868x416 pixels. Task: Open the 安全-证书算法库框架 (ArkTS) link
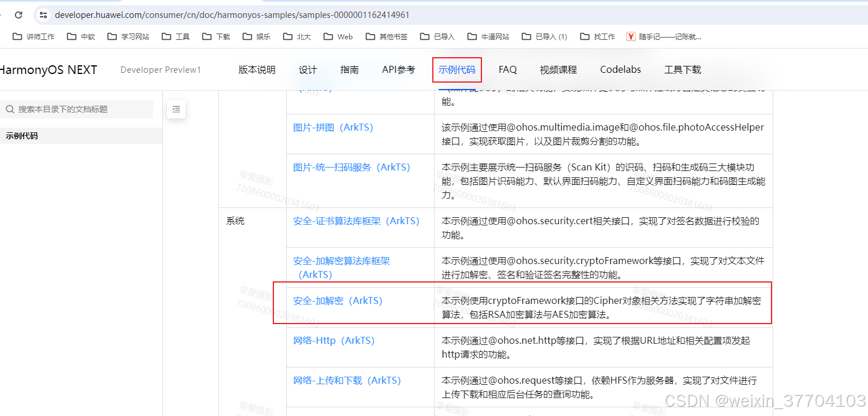[356, 221]
